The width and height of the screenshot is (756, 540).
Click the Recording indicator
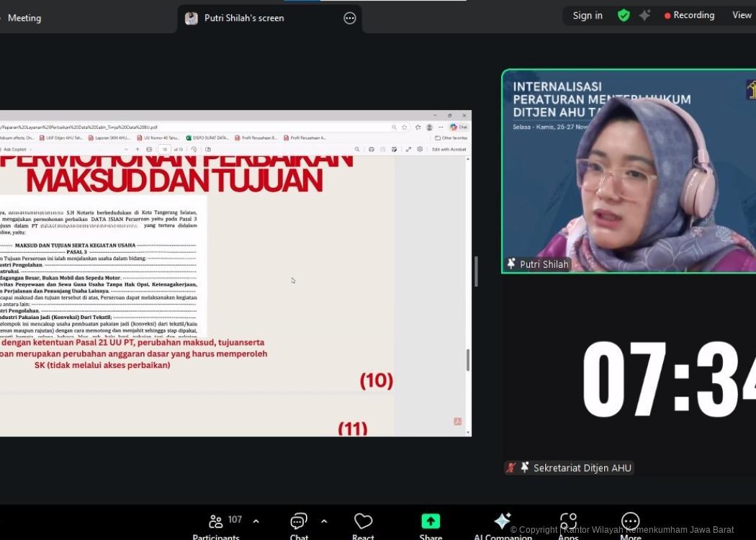(x=689, y=15)
